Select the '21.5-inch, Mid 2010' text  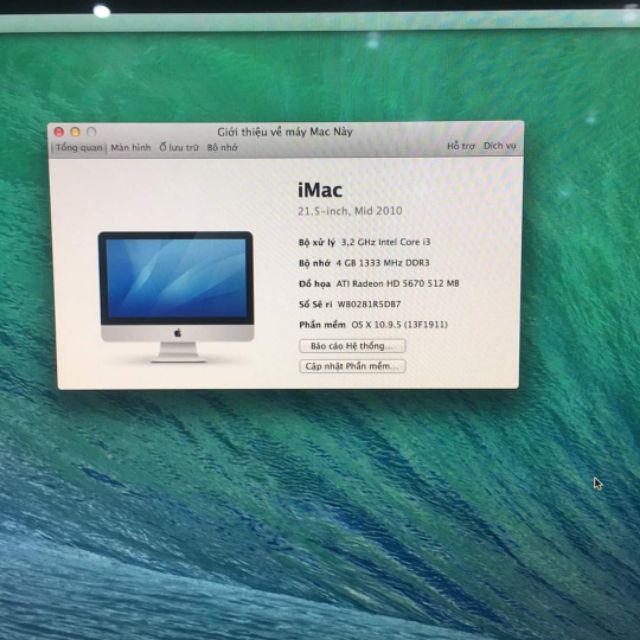click(x=350, y=211)
